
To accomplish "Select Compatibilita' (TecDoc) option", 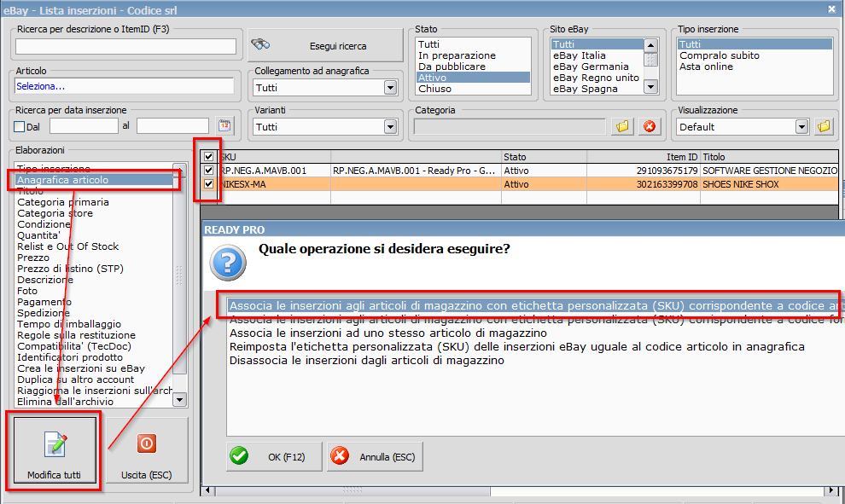I will (x=94, y=346).
